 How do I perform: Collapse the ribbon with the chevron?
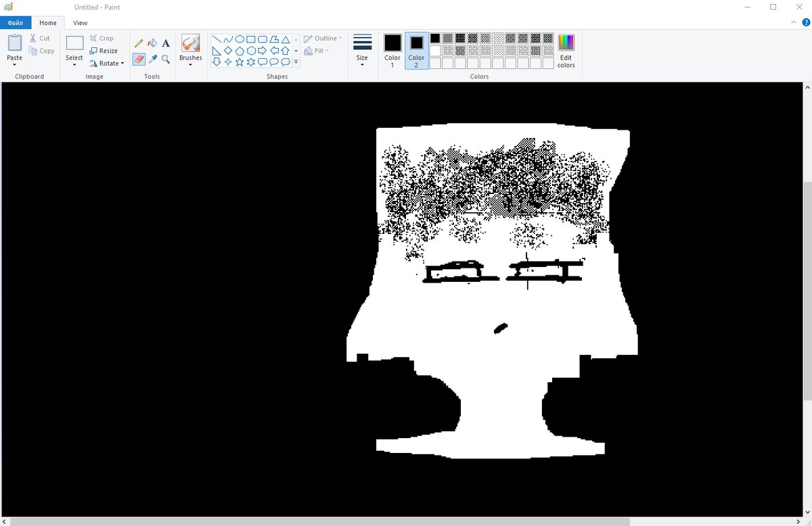(x=794, y=22)
